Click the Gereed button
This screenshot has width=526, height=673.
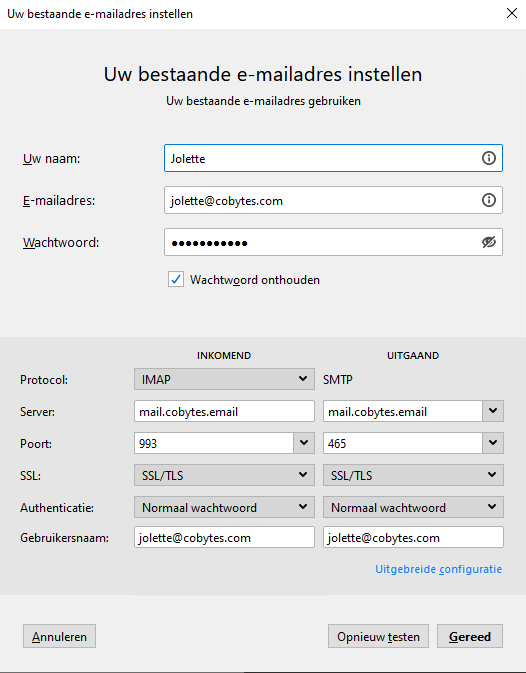click(x=470, y=636)
